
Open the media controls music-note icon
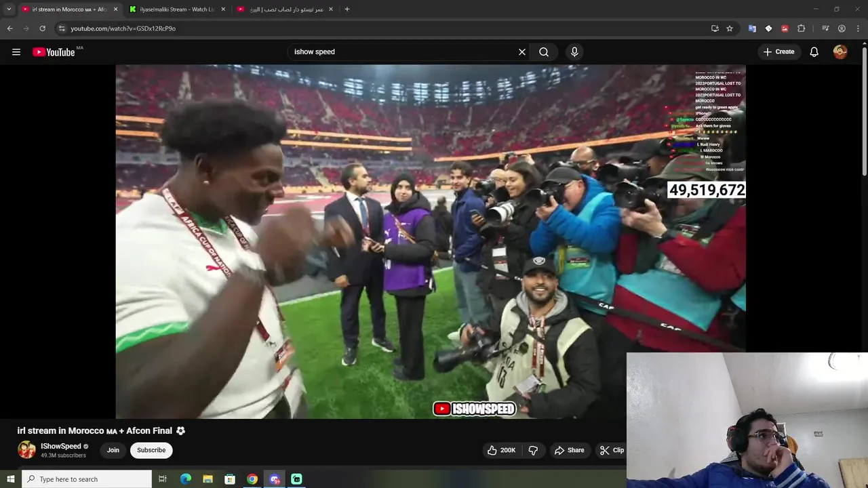tap(825, 28)
